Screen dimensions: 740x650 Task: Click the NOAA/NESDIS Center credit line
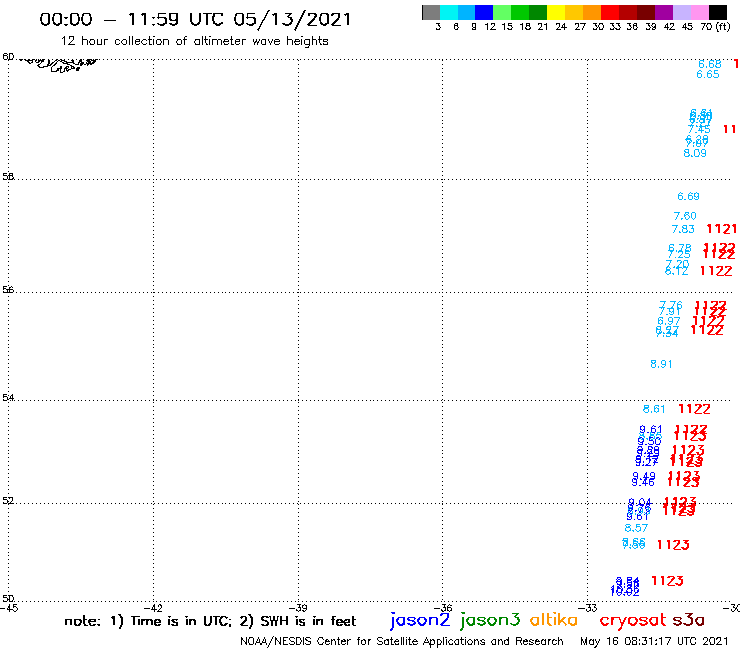[402, 642]
